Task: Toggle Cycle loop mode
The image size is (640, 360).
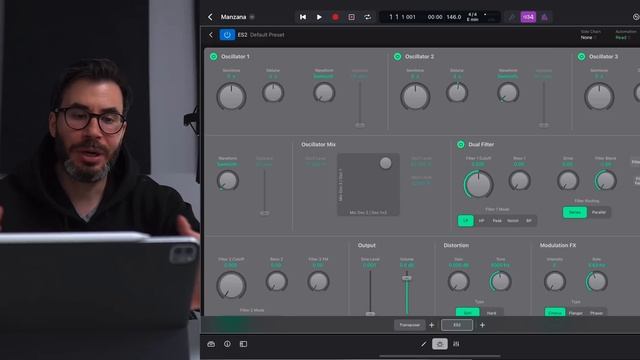Action: [367, 17]
